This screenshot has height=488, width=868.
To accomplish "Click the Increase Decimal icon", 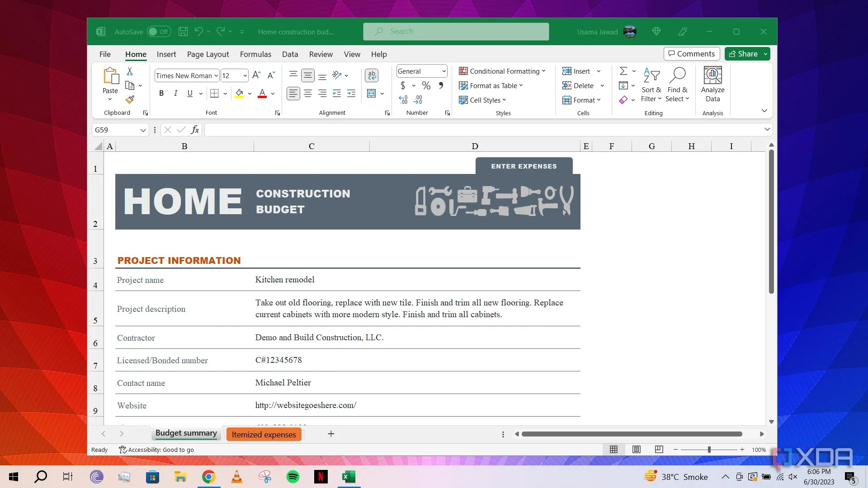I will pos(403,100).
